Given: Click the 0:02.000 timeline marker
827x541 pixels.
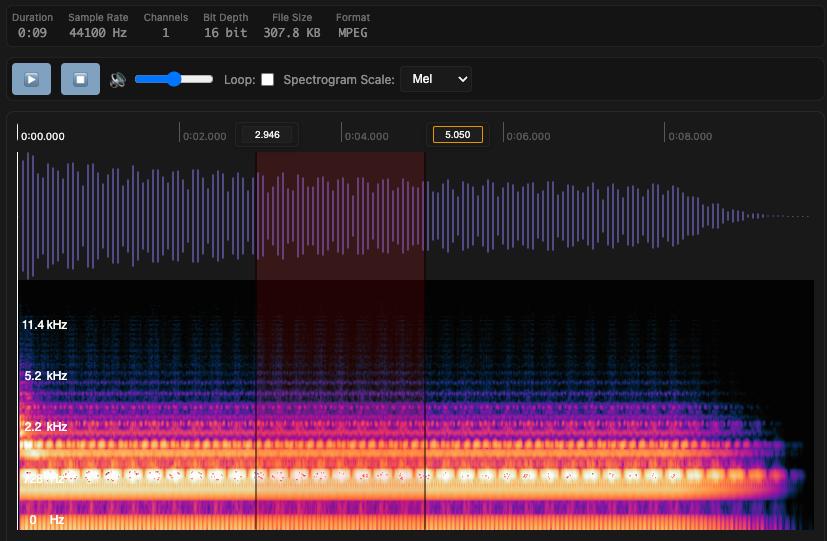Looking at the screenshot, I should (204, 136).
